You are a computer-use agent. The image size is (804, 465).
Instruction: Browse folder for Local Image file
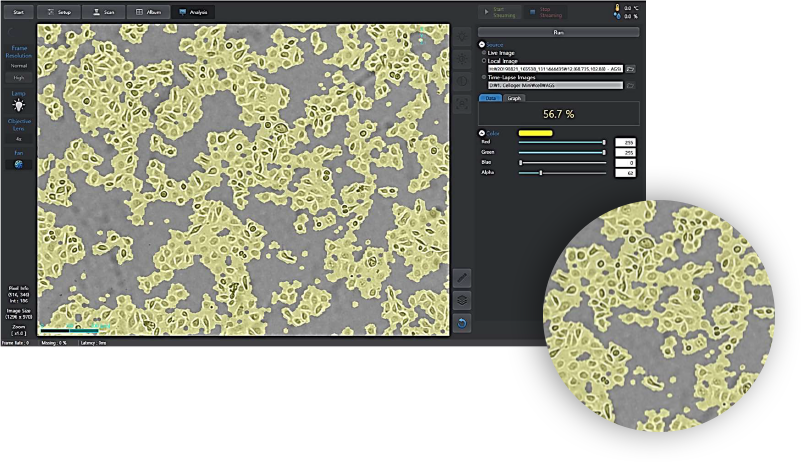pos(630,69)
